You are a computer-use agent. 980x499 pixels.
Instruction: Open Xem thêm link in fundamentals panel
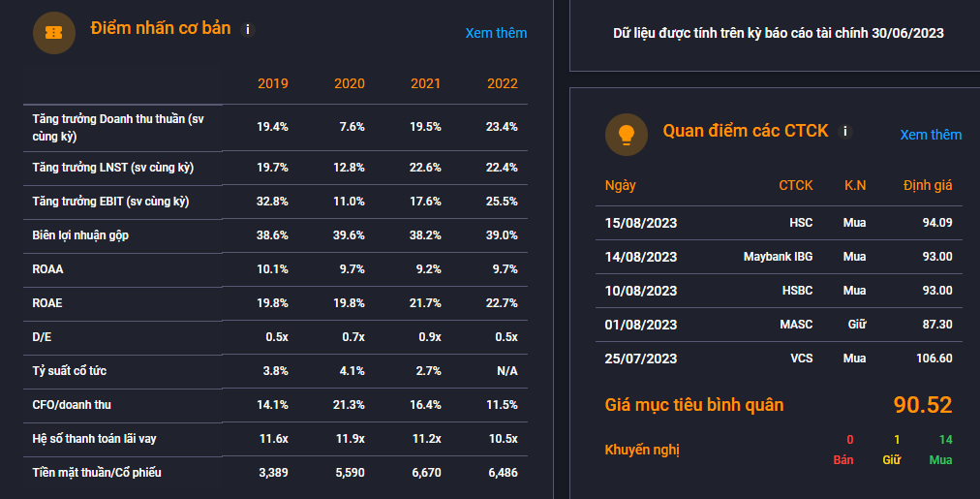(496, 33)
